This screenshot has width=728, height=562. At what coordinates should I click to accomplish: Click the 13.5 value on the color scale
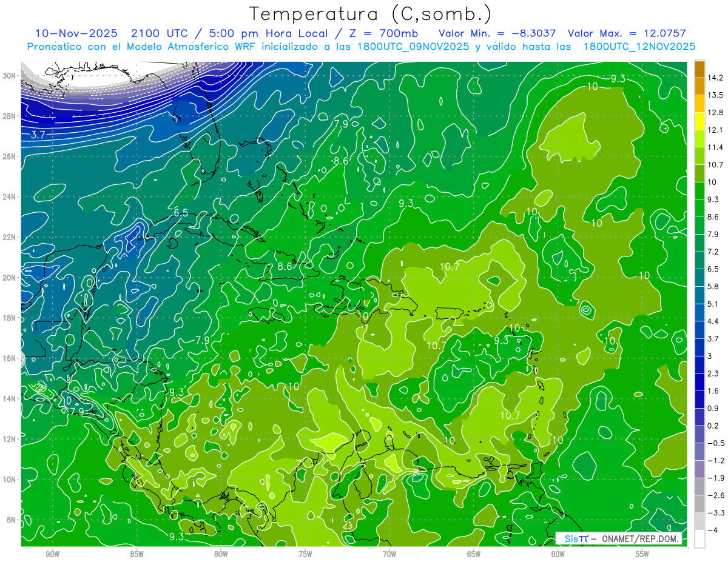pos(715,95)
